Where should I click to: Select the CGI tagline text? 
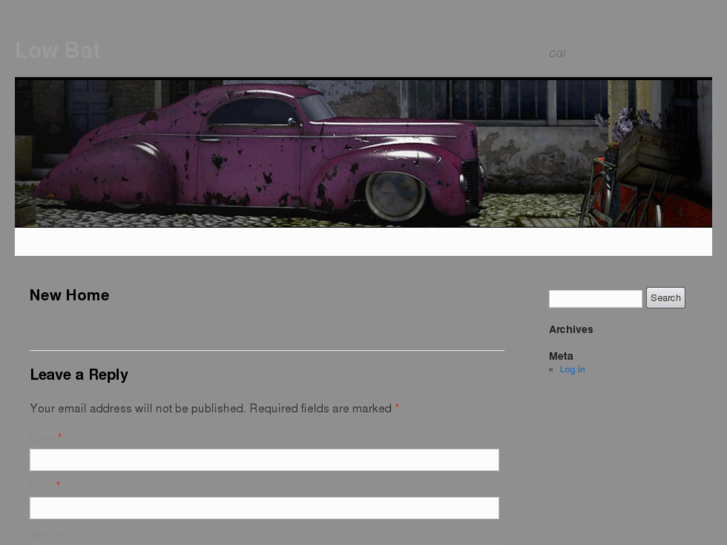click(x=557, y=54)
